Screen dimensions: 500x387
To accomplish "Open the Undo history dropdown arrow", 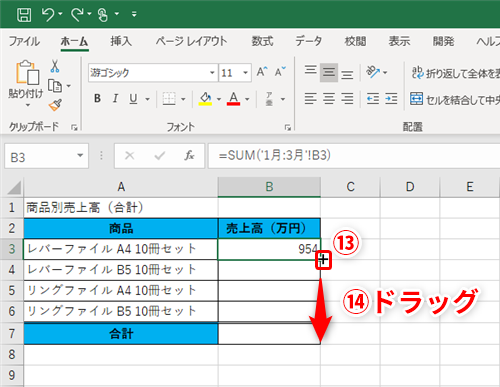I will [x=60, y=14].
